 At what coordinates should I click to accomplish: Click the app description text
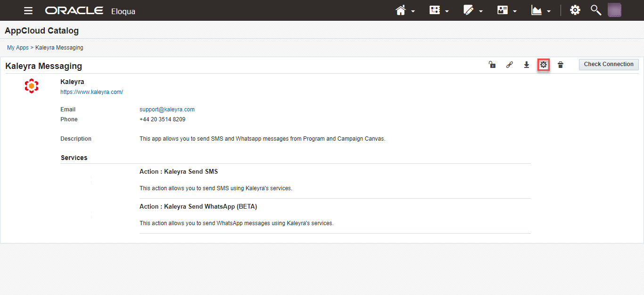pyautogui.click(x=262, y=139)
